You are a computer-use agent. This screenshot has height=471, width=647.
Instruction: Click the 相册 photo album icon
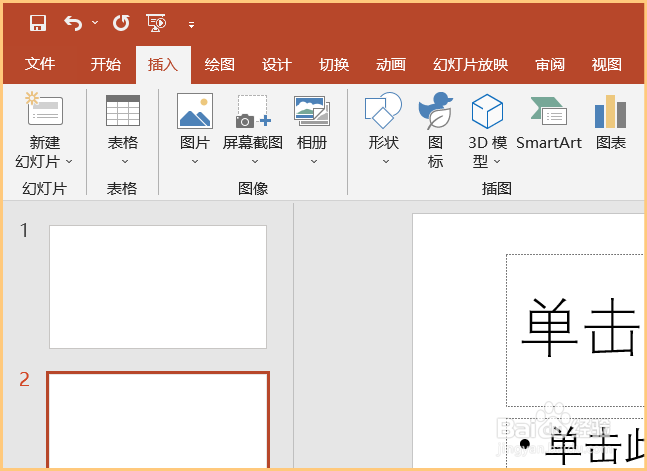(x=312, y=111)
